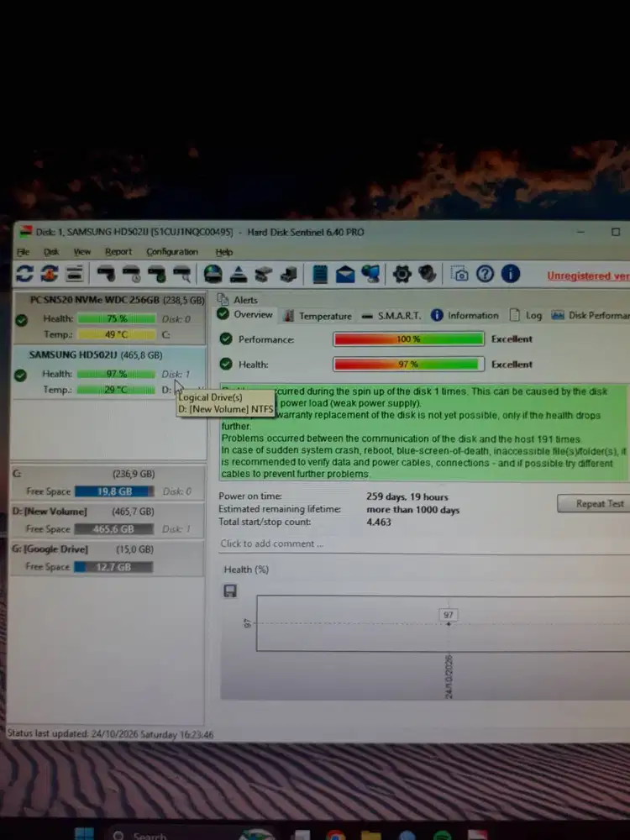
Task: Click the globe disk toolbar icon
Action: point(213,274)
